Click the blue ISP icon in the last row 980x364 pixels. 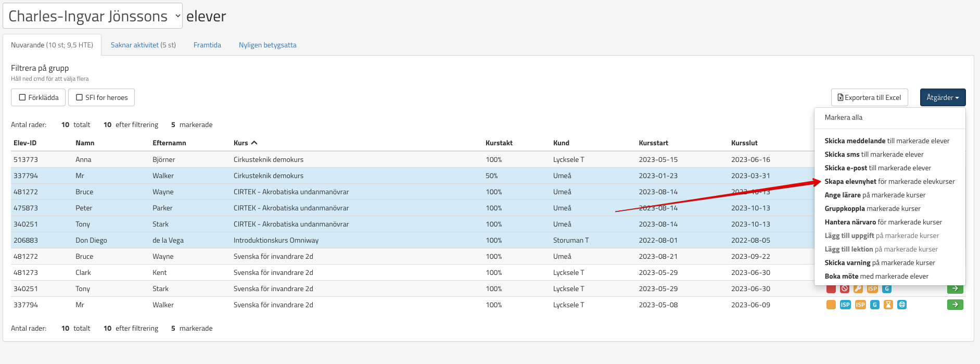[845, 305]
